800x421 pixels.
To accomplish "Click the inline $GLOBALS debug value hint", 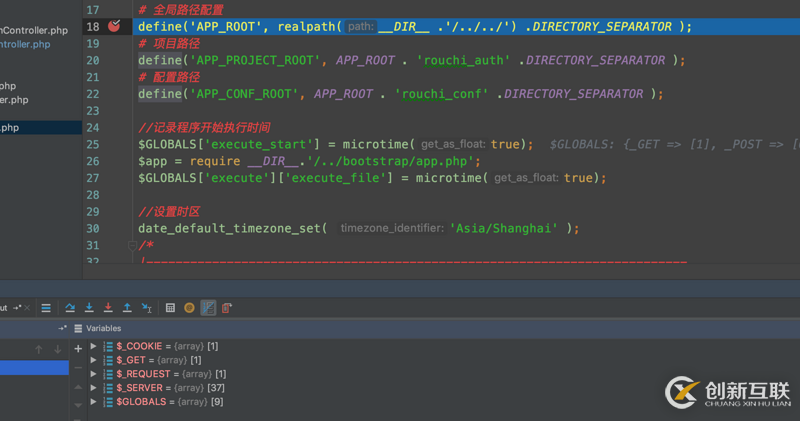I will (x=673, y=144).
